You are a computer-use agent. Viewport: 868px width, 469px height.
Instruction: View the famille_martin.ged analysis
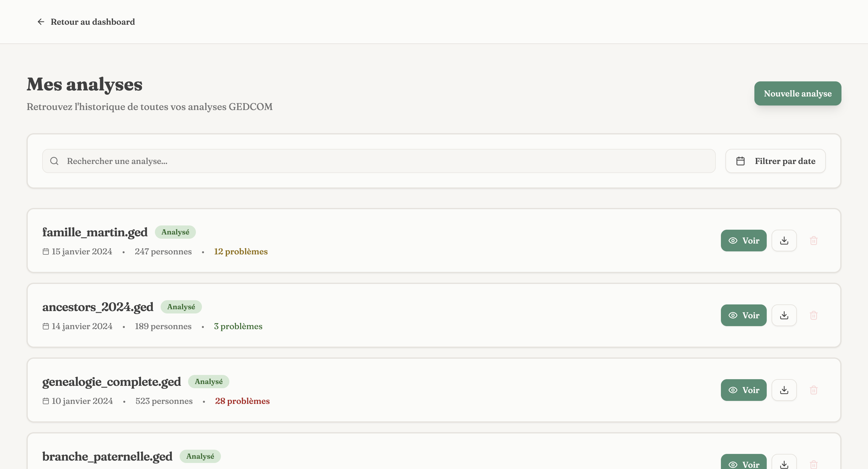point(744,241)
